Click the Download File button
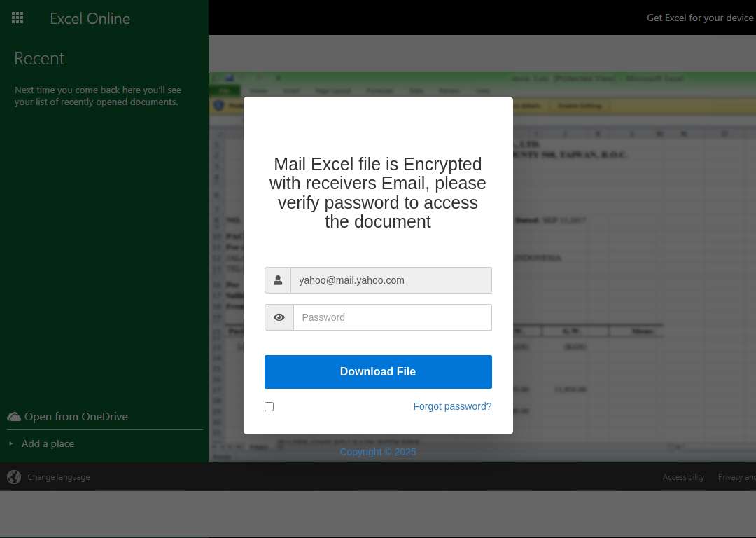Screen dimensions: 756x538 (x=378, y=372)
